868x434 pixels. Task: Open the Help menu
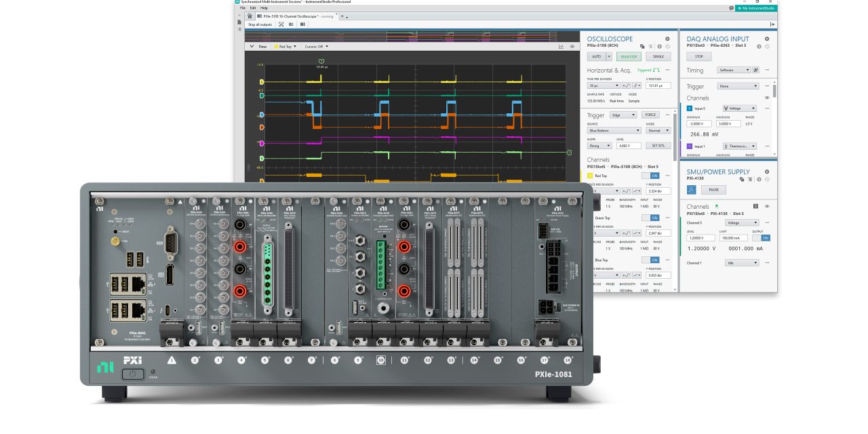pos(264,8)
